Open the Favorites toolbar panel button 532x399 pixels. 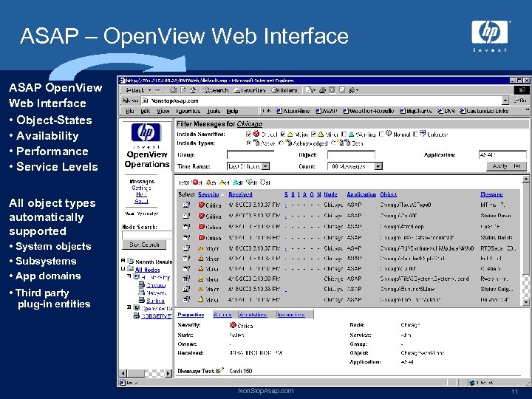250,90
